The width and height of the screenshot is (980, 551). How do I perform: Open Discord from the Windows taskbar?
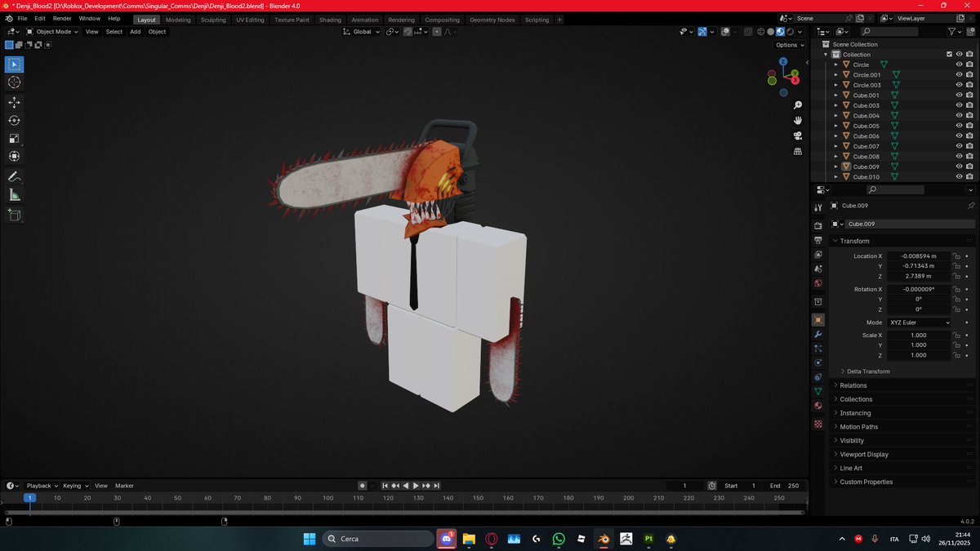coord(447,539)
